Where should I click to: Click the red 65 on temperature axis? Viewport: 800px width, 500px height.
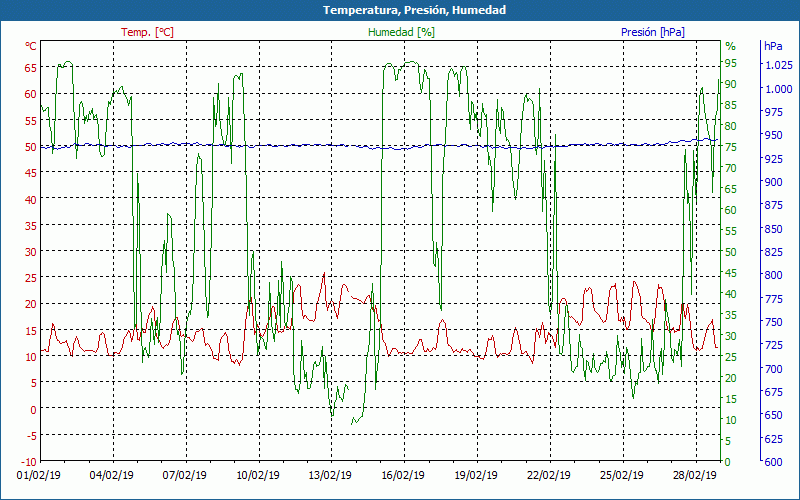point(31,68)
